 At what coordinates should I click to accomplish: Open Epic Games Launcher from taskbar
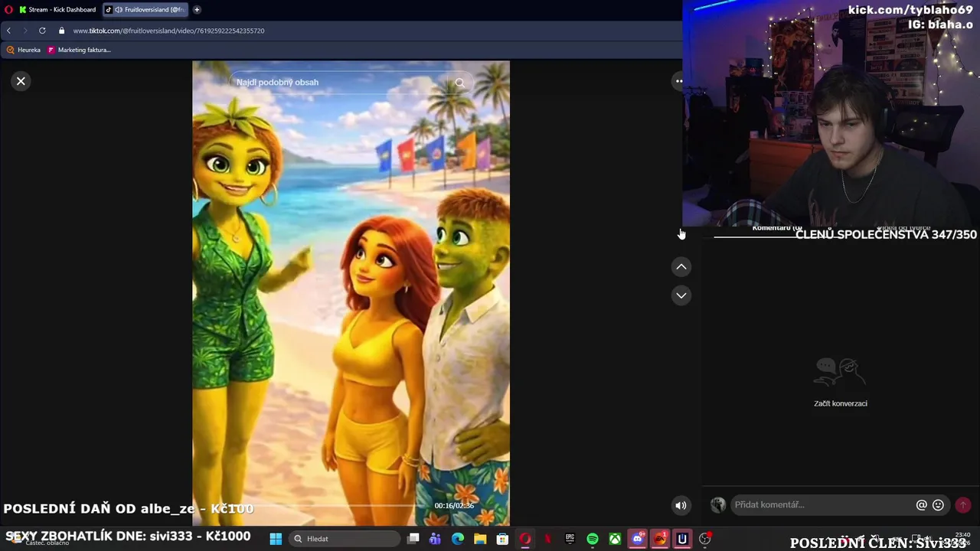[570, 539]
